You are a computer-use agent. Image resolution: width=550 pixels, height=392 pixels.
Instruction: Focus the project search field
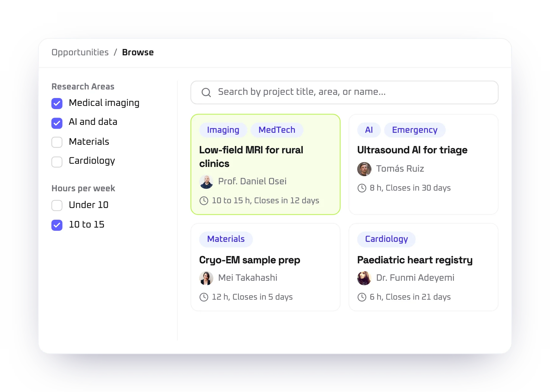pos(345,92)
